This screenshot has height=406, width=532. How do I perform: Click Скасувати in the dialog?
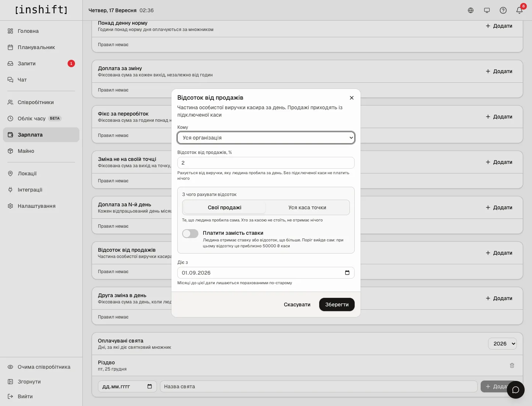point(297,304)
